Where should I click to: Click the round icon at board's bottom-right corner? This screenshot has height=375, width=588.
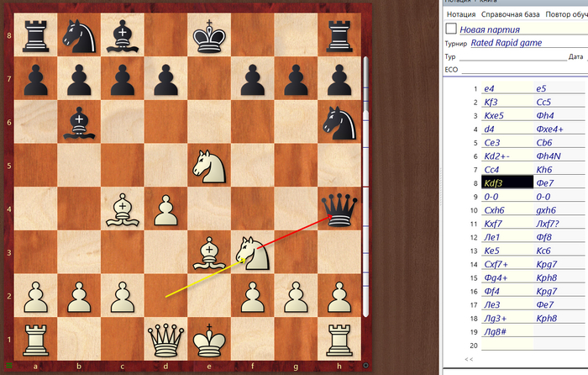[x=365, y=365]
